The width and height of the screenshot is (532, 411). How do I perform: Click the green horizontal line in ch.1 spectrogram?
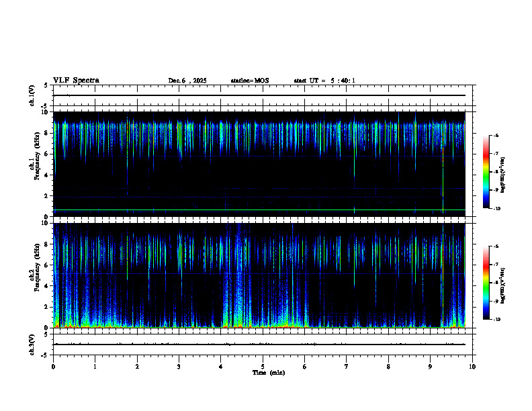(259, 210)
